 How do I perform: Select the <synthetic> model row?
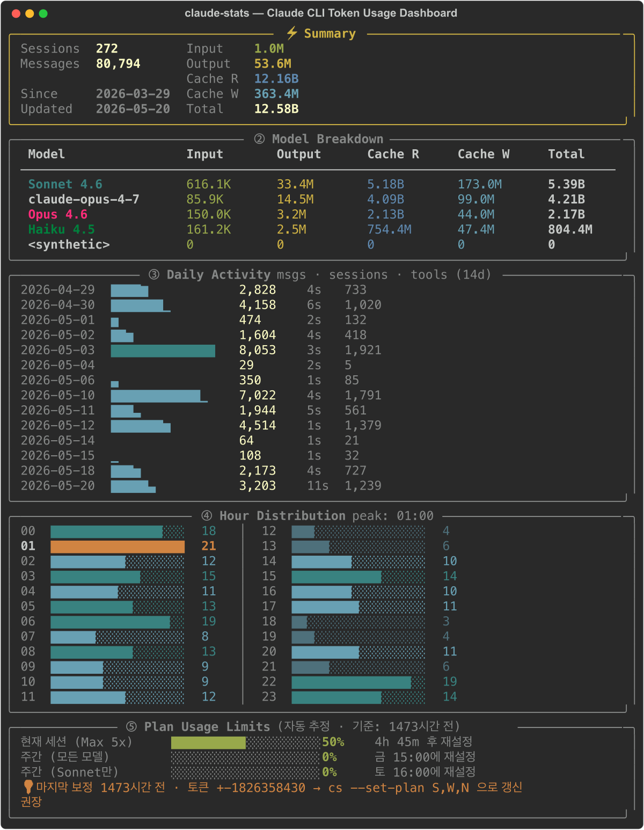pyautogui.click(x=318, y=244)
